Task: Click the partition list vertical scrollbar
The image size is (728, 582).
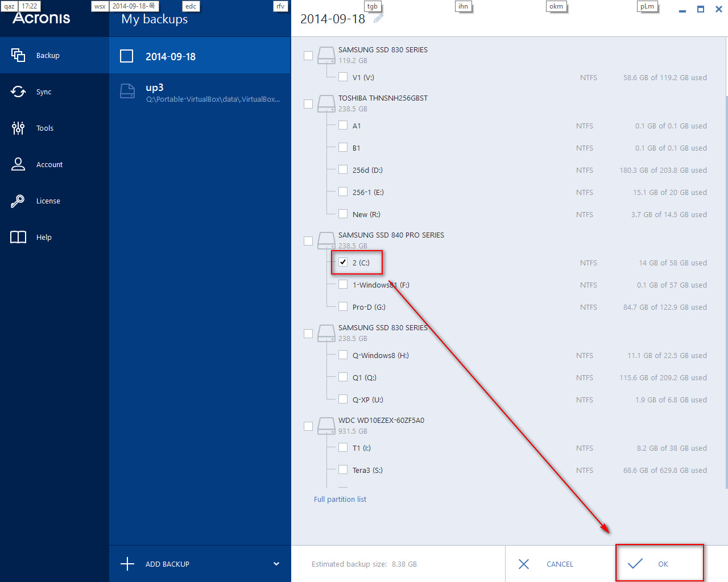Action: pos(726,293)
